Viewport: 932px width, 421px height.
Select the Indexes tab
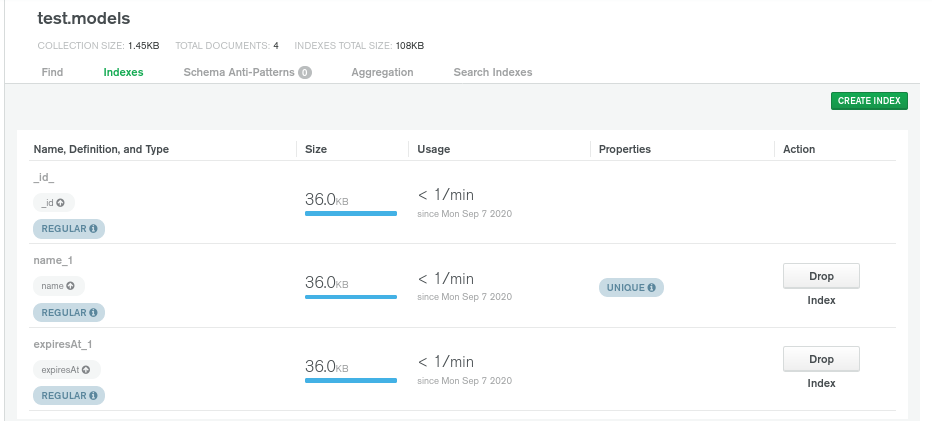(123, 72)
